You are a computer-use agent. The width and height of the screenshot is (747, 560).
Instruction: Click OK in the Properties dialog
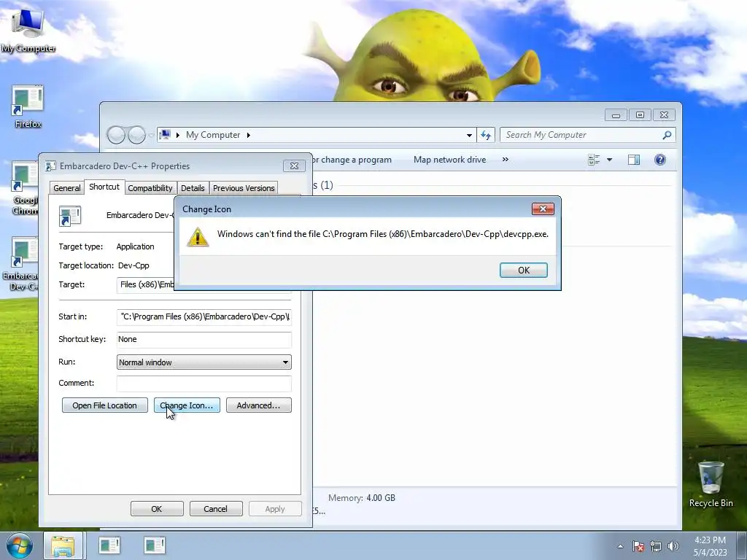click(x=157, y=508)
